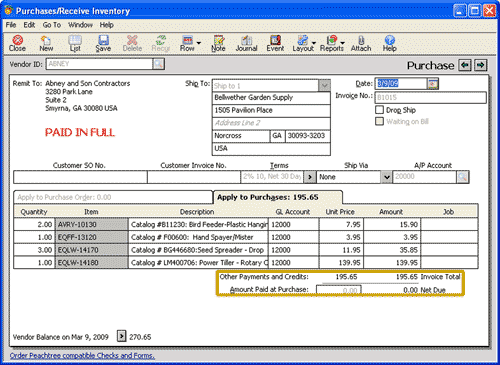Click the Invoice No. field
This screenshot has height=365, width=500.
coord(430,97)
